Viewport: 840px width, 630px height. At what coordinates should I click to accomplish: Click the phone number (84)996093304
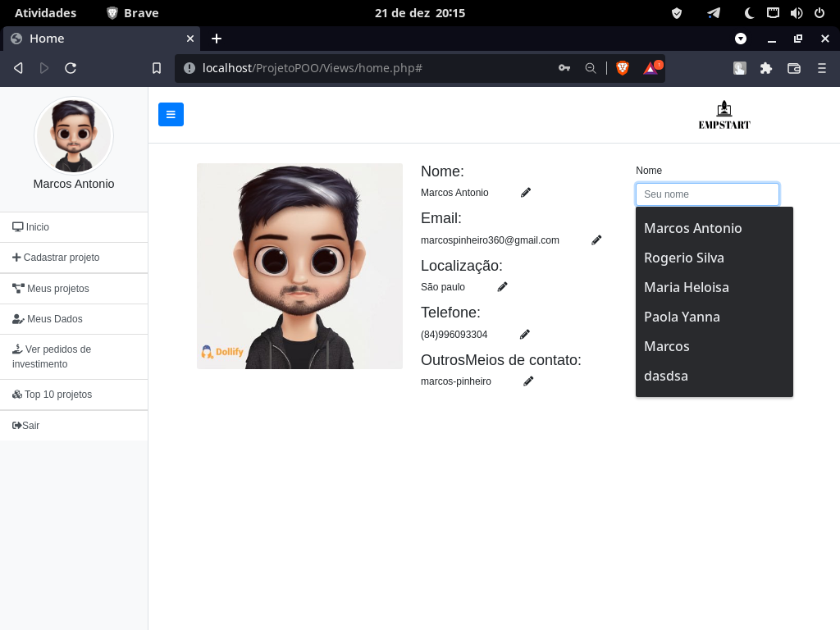click(454, 335)
